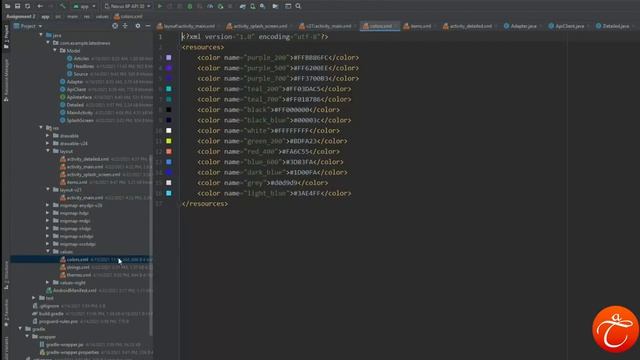Click red_400 gutter color swatch
Screen dimensions: 640x360
tap(169, 151)
